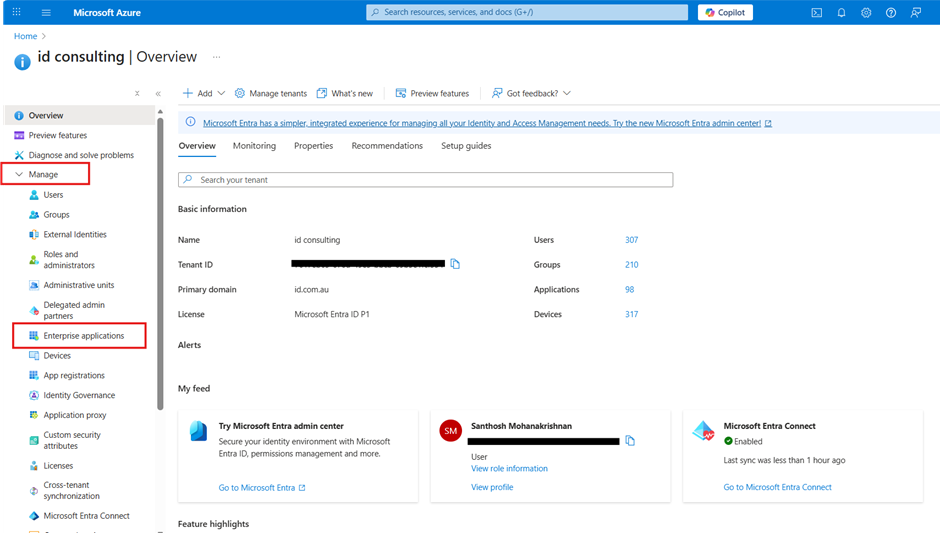Click the Users sidebar icon

(x=34, y=195)
